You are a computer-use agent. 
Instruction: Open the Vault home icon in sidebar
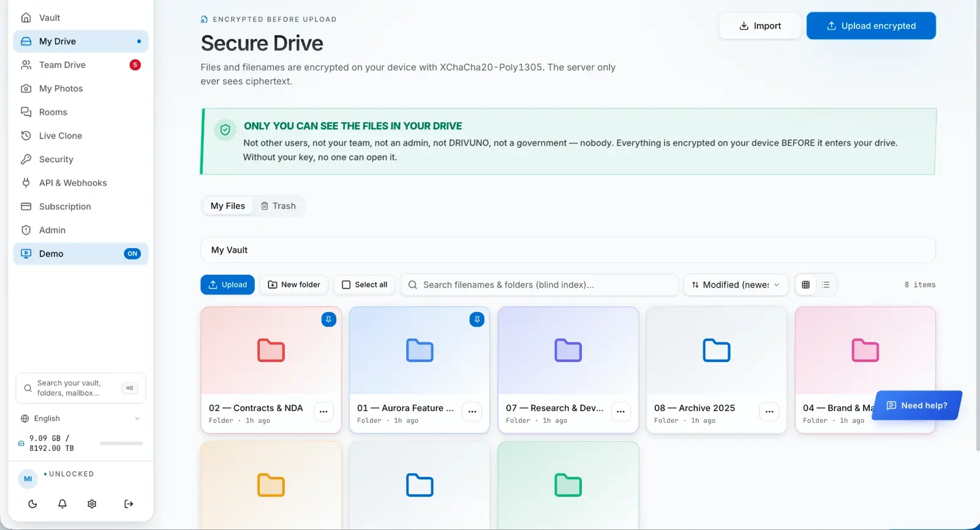coord(26,18)
